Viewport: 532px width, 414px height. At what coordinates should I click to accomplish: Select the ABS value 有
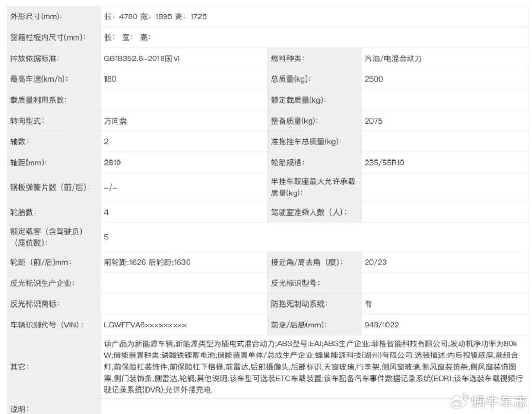point(368,304)
